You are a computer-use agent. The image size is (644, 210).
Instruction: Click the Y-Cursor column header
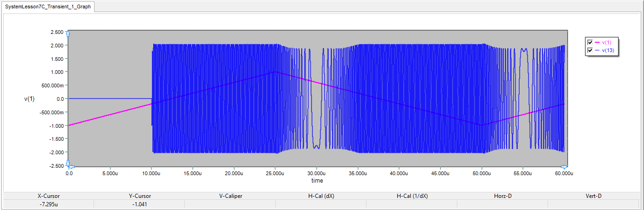pyautogui.click(x=140, y=196)
